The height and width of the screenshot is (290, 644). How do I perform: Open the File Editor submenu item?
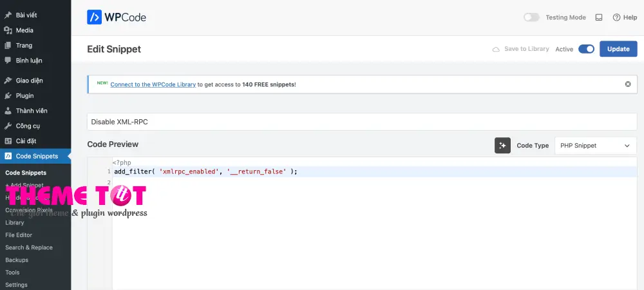click(x=19, y=235)
